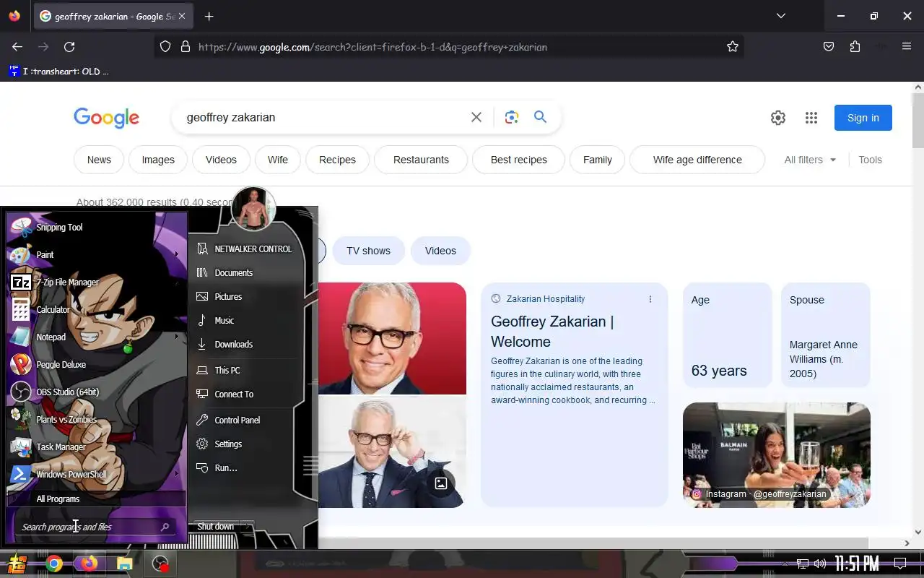
Task: Switch to Firefox on taskbar
Action: point(89,564)
